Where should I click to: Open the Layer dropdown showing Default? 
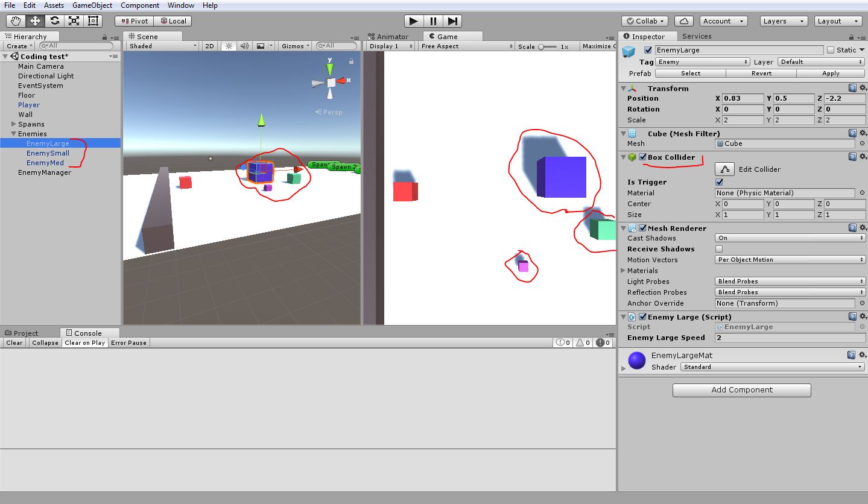pyautogui.click(x=821, y=62)
